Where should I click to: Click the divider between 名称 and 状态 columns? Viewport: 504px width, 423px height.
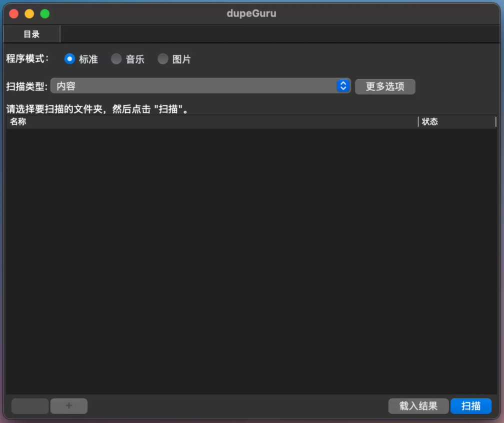(419, 121)
